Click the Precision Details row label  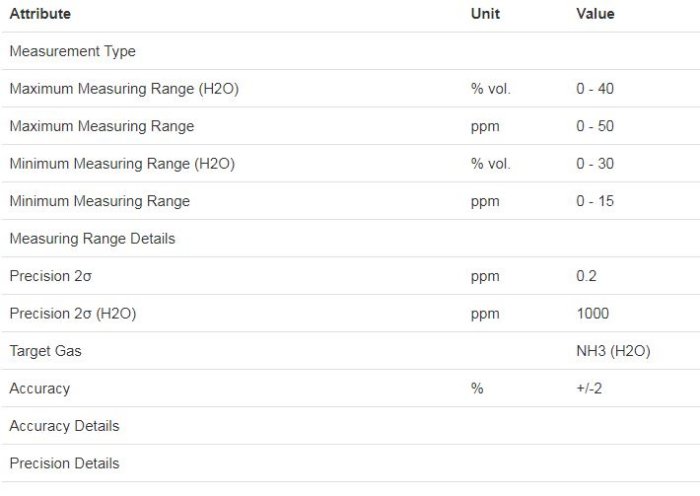(64, 464)
